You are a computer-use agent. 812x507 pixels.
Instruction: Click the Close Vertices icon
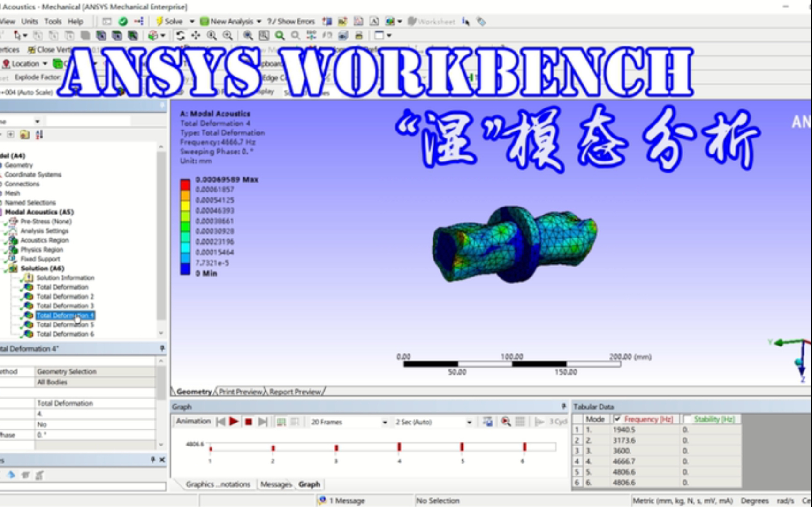tap(31, 49)
